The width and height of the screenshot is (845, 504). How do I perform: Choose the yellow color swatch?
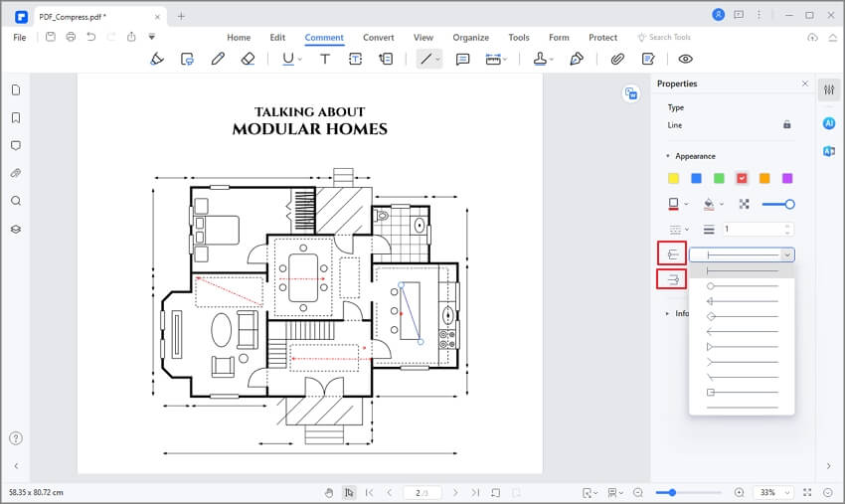pos(673,178)
